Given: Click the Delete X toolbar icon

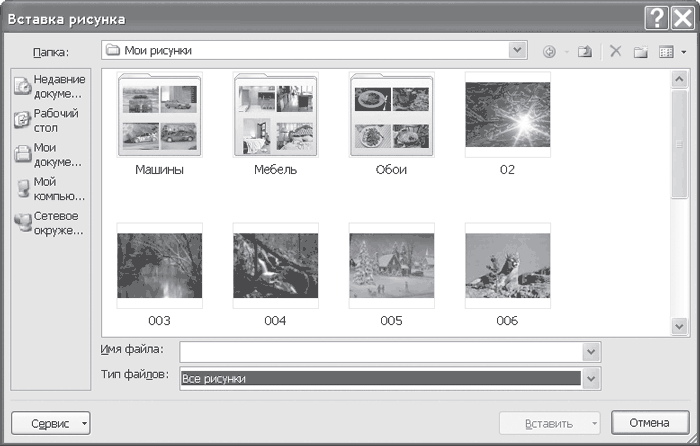Looking at the screenshot, I should 616,51.
